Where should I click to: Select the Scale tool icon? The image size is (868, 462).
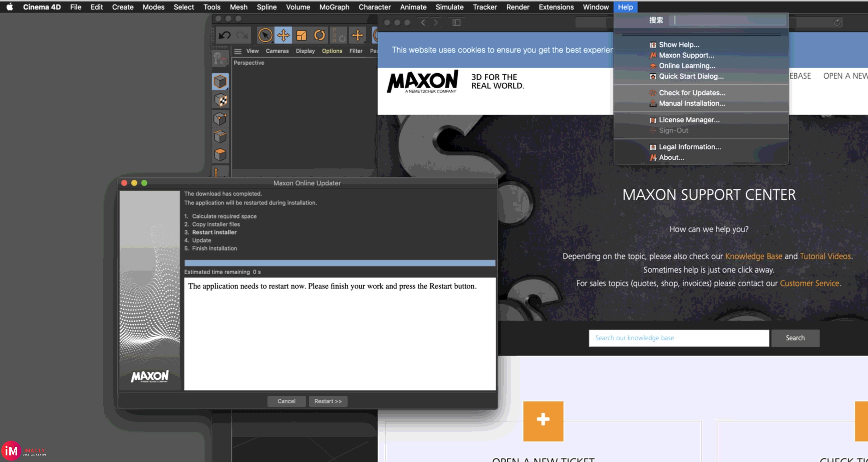click(x=301, y=35)
